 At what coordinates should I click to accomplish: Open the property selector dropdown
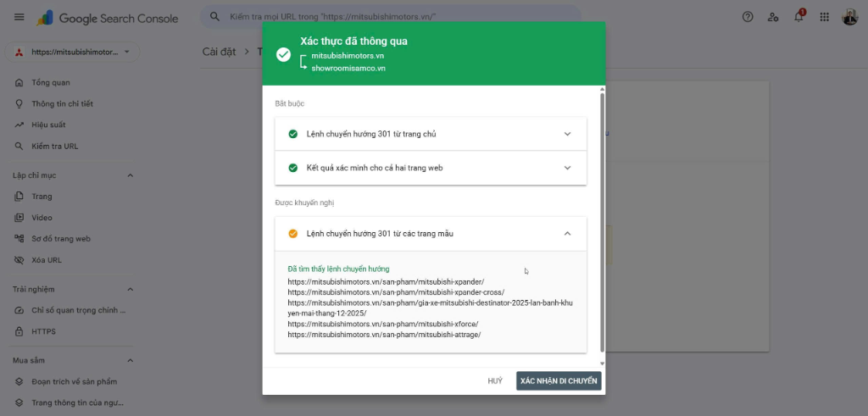point(72,52)
